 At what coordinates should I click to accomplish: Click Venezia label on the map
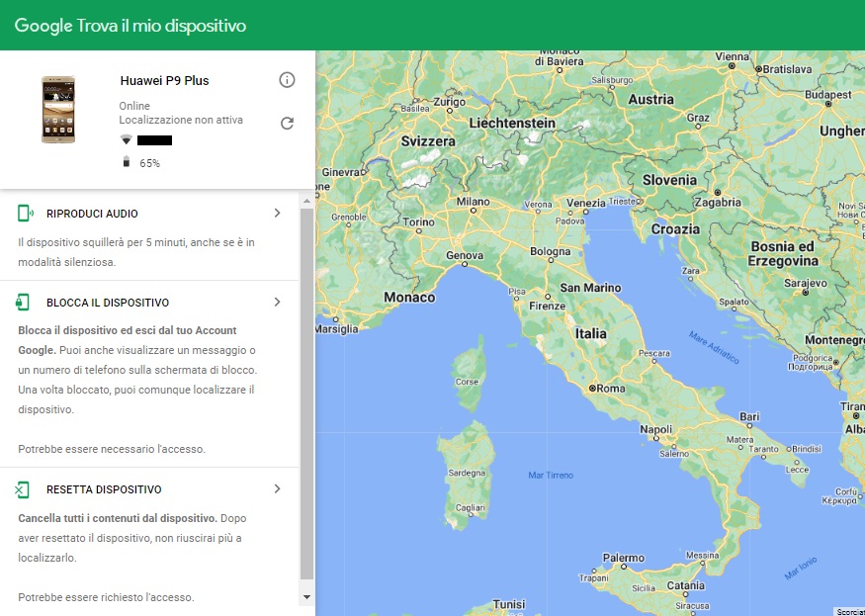586,203
